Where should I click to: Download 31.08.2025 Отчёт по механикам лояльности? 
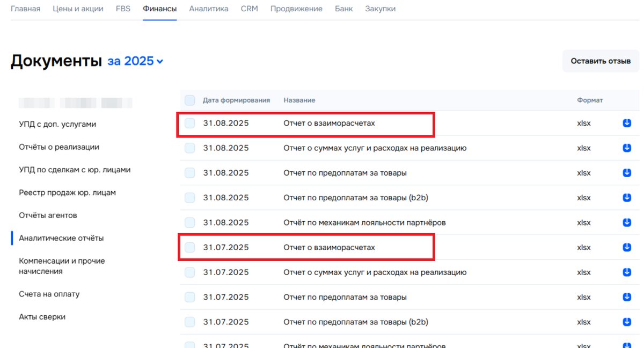point(627,222)
